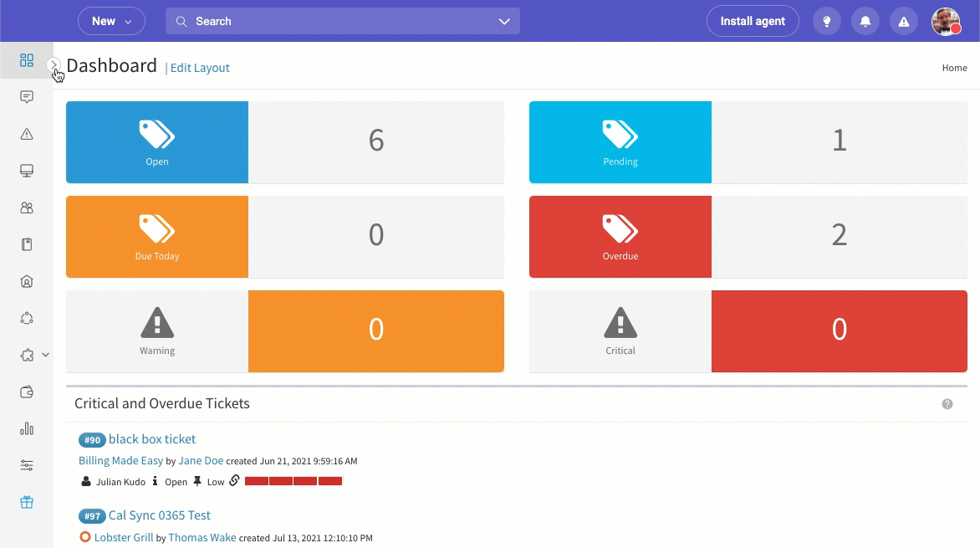Open the puzzle piece sidebar icon
The image size is (980, 548).
(26, 356)
